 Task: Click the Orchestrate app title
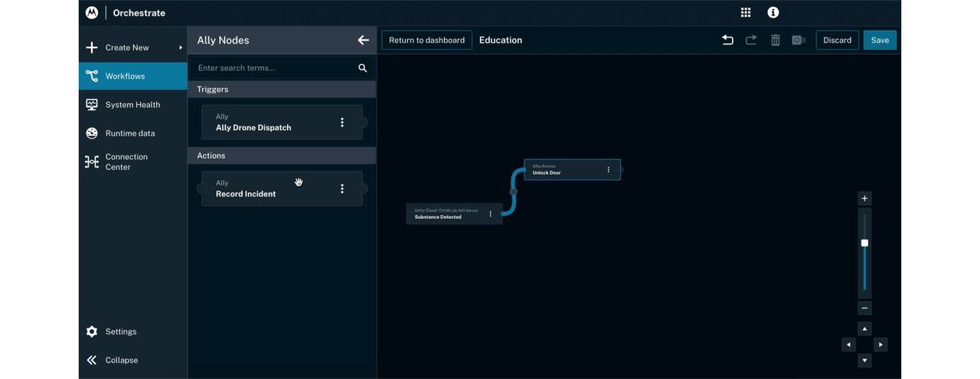point(139,13)
